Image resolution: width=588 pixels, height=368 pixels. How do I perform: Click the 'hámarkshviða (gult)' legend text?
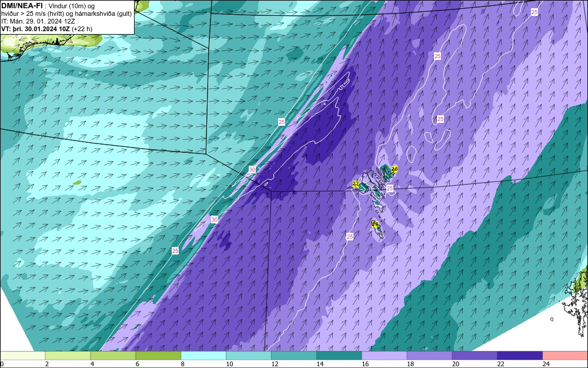coord(105,14)
